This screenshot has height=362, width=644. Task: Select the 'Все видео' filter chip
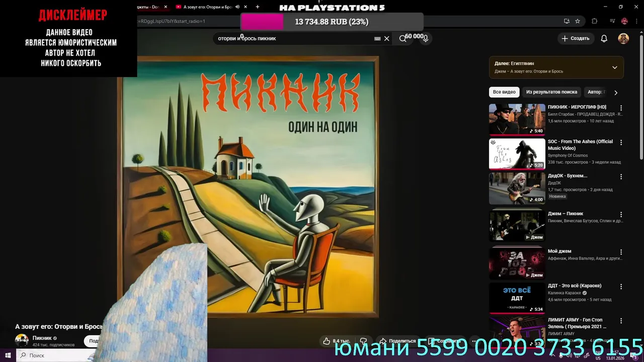tap(504, 92)
